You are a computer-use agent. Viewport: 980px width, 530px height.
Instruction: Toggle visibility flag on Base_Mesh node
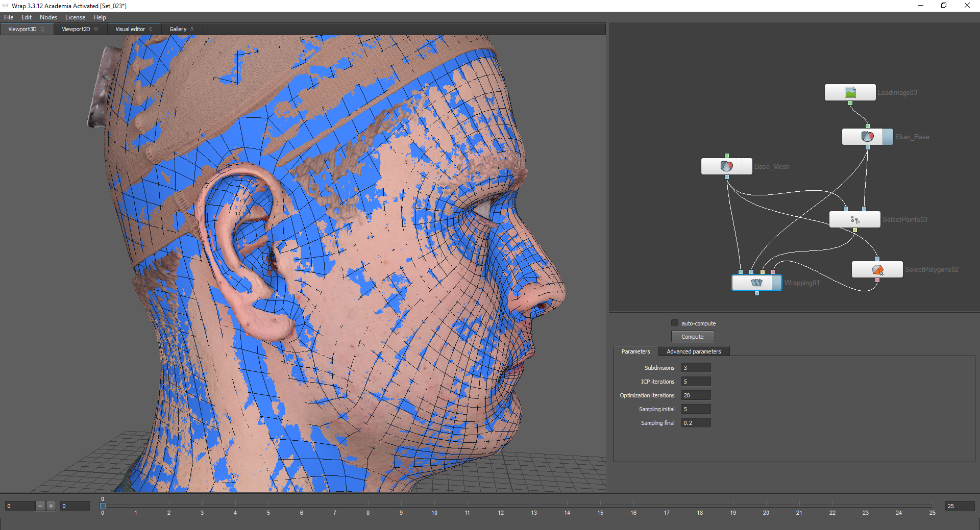[x=747, y=166]
